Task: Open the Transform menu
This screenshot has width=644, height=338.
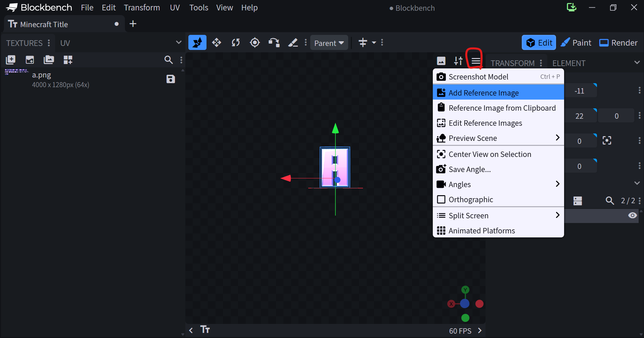Action: (x=142, y=8)
